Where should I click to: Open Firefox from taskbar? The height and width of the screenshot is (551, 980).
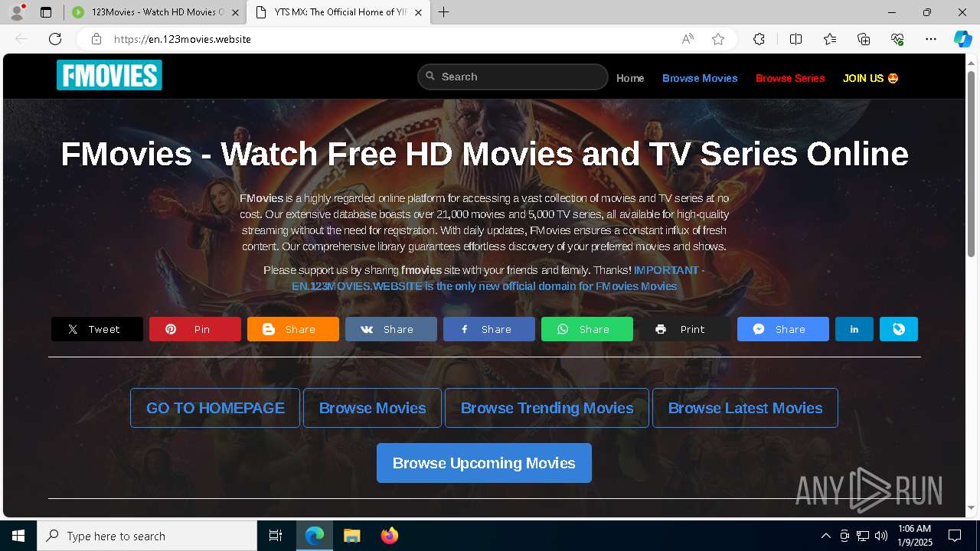(x=389, y=536)
